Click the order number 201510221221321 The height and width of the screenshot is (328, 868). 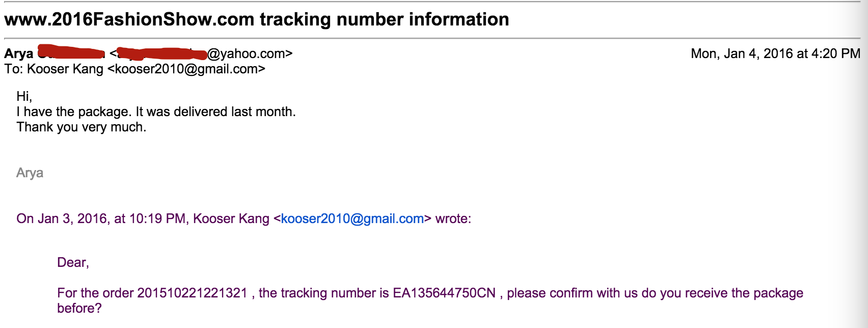coord(192,293)
